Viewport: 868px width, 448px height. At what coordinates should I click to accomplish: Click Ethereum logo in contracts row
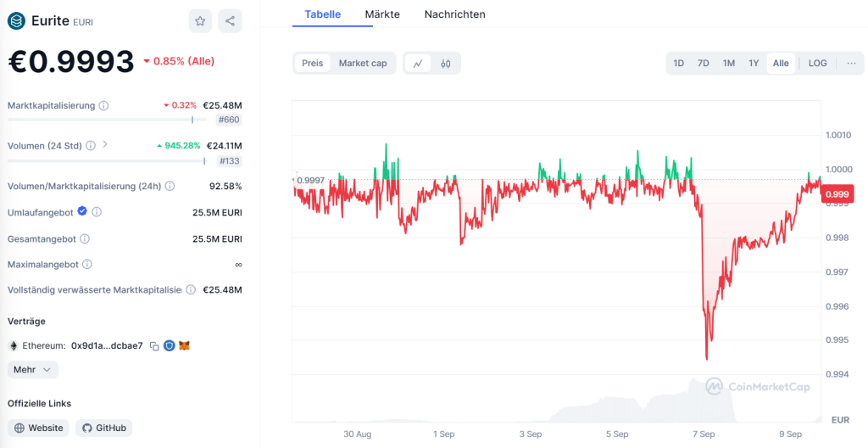pos(13,346)
